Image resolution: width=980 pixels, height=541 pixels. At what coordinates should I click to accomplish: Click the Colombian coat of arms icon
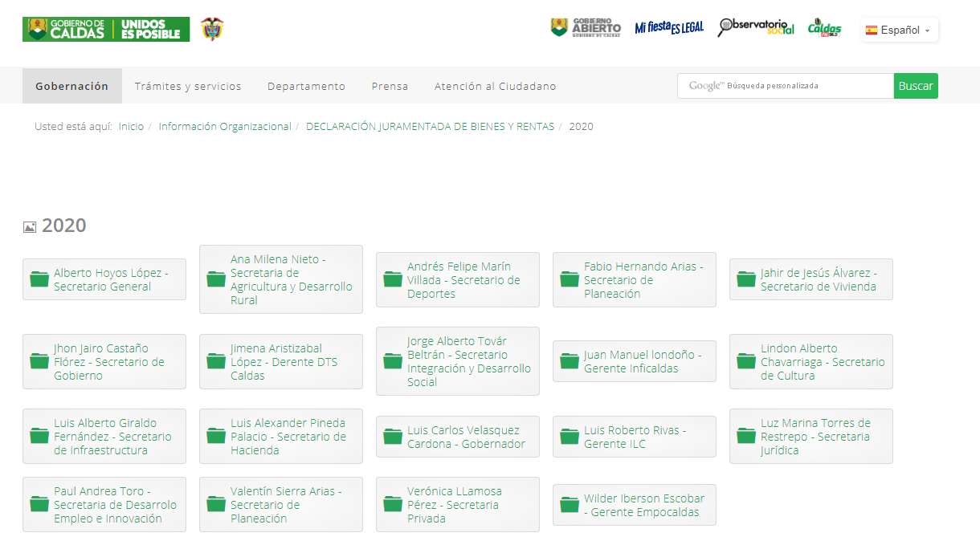coord(212,30)
